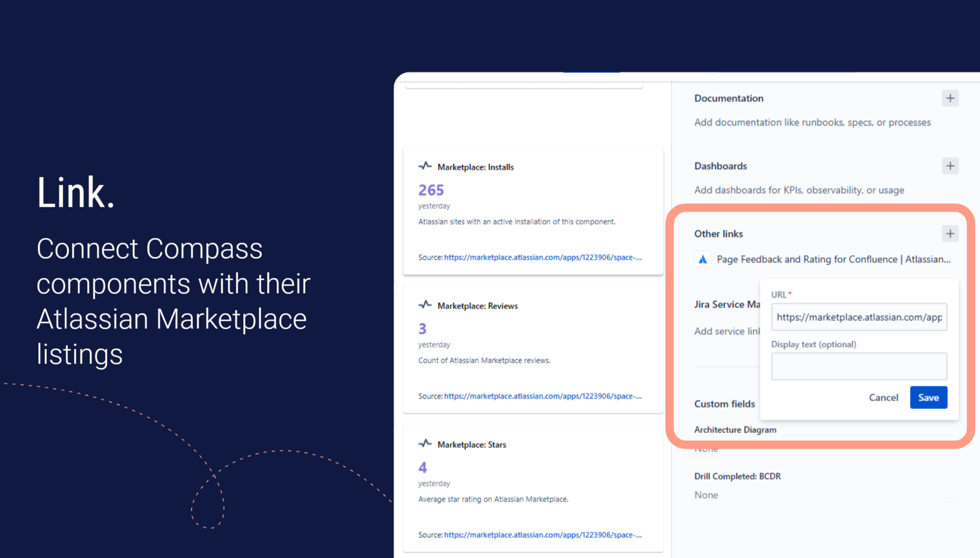Open the Marketplace: Reviews source link
980x558 pixels.
click(x=543, y=396)
